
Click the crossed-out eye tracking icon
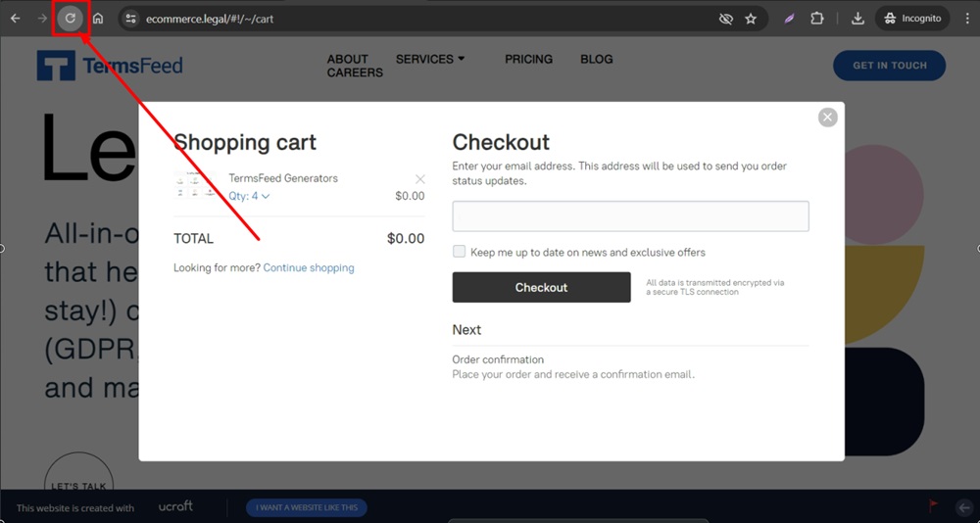pos(725,19)
